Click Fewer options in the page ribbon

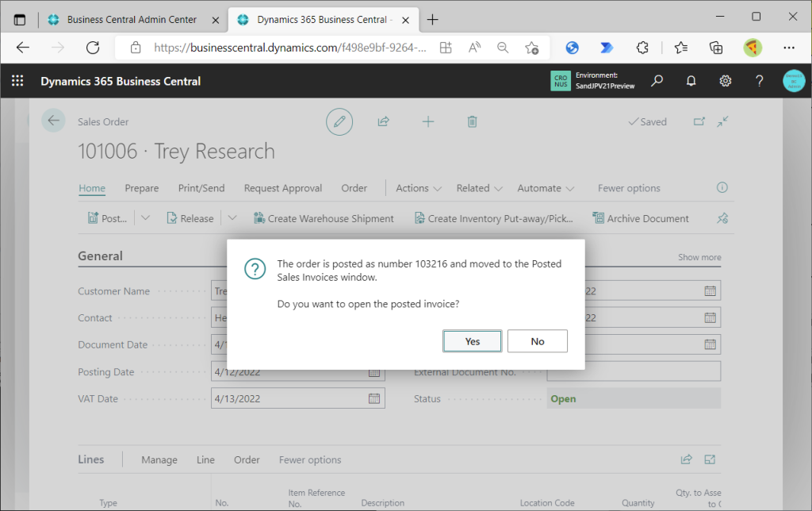click(x=629, y=188)
